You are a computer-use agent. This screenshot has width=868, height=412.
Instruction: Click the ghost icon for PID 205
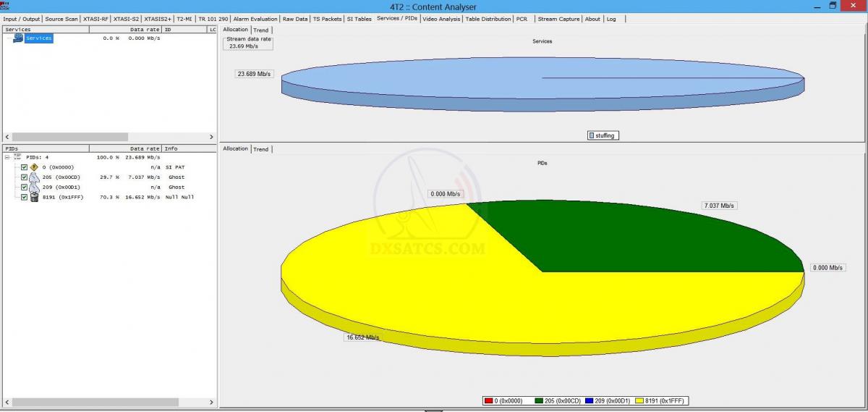coord(33,177)
